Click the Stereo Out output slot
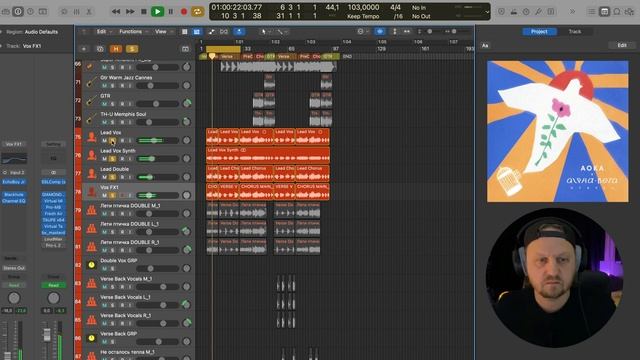 pos(14,268)
